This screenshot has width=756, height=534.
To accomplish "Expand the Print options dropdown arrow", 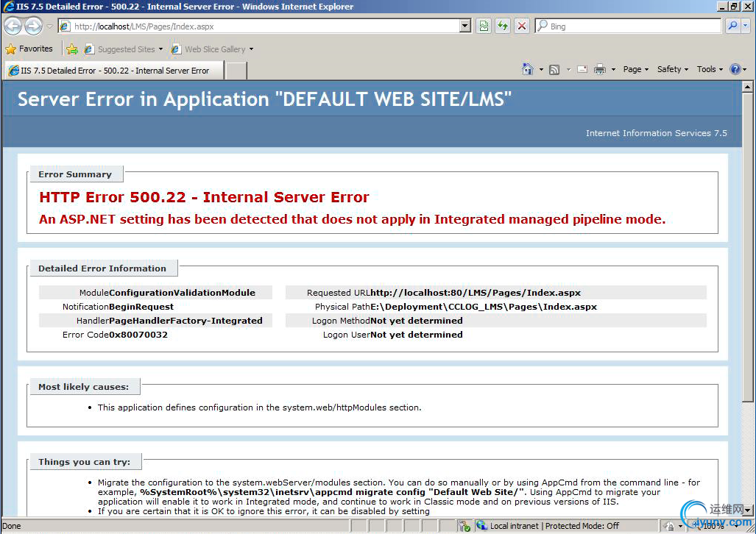I will pos(613,69).
